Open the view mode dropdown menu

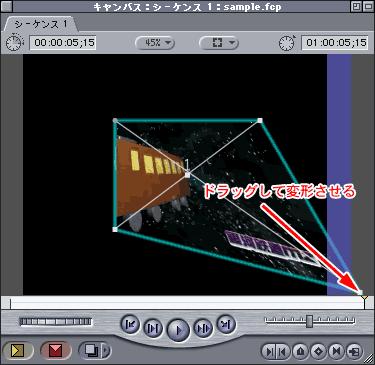219,43
